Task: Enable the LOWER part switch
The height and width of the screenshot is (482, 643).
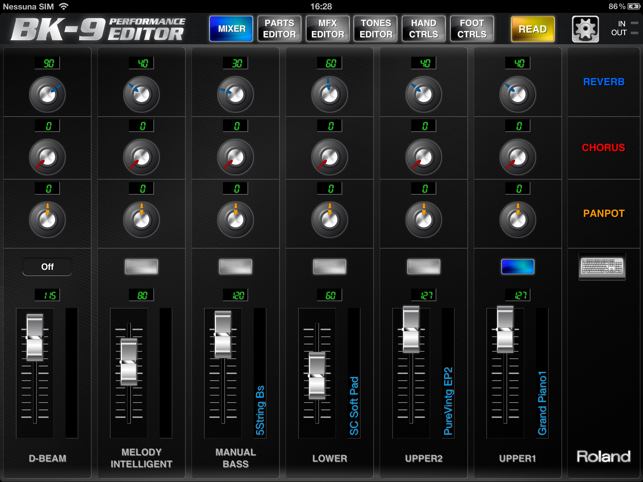Action: click(329, 267)
